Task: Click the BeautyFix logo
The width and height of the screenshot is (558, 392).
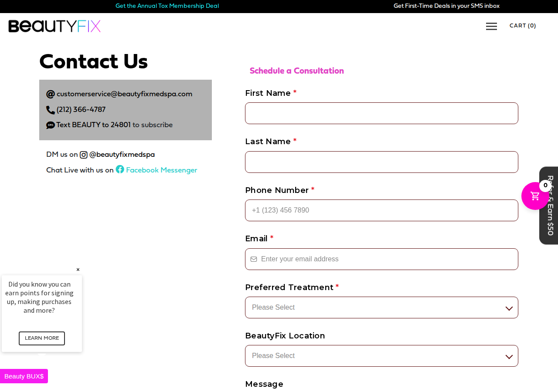Action: coord(54,26)
